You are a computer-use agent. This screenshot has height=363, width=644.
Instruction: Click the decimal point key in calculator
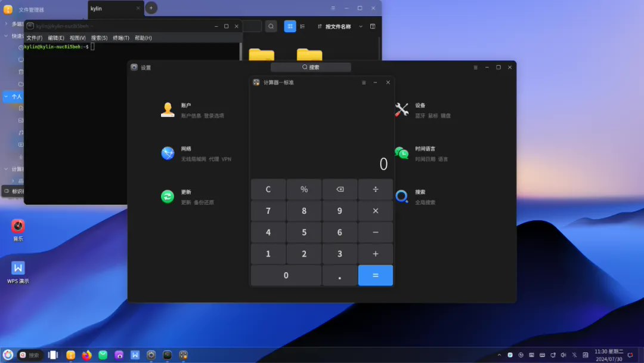[x=340, y=275]
